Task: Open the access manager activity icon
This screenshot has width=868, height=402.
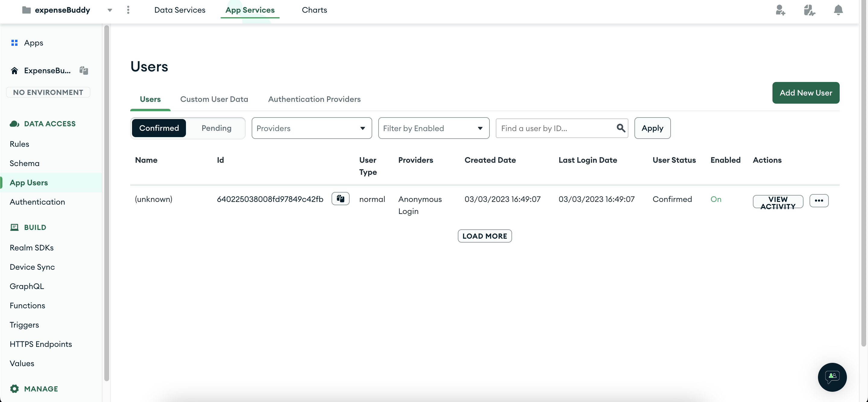Action: point(809,10)
